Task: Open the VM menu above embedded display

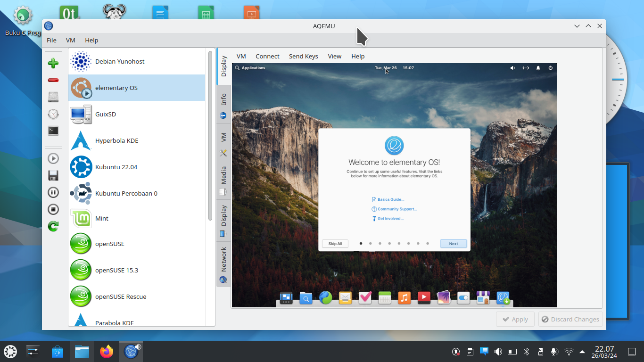Action: click(x=241, y=56)
